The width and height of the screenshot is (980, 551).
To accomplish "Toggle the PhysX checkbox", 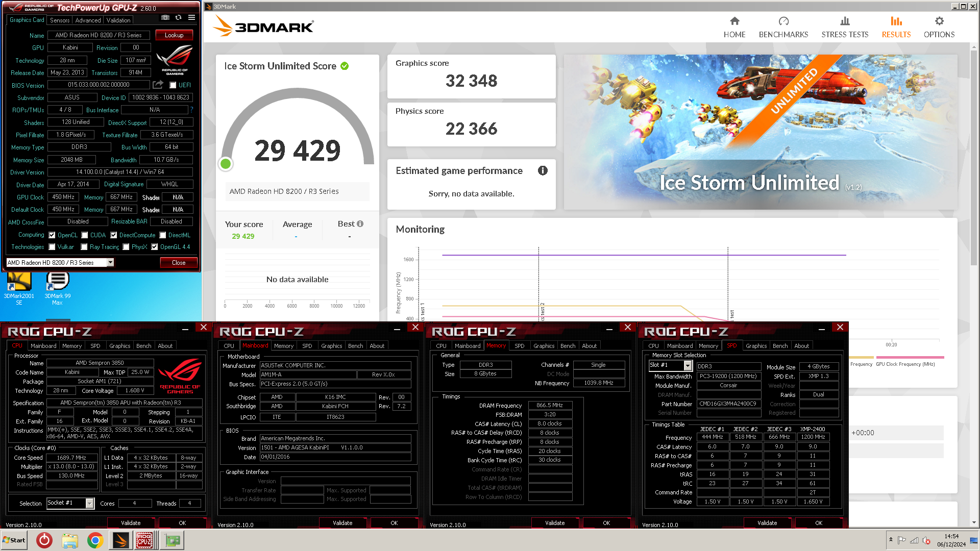I will coord(126,247).
